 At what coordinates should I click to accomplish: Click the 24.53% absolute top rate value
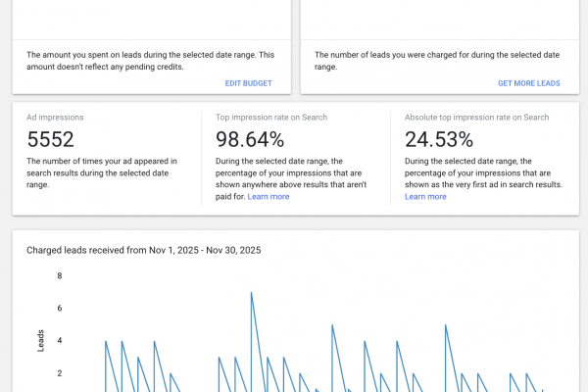click(x=437, y=140)
